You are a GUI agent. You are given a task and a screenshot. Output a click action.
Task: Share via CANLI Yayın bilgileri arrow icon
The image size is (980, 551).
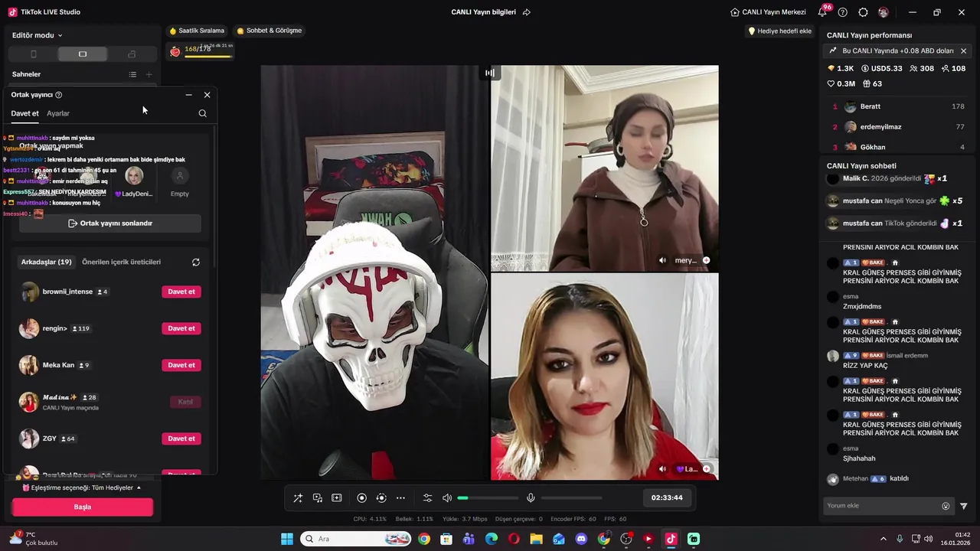click(x=526, y=12)
